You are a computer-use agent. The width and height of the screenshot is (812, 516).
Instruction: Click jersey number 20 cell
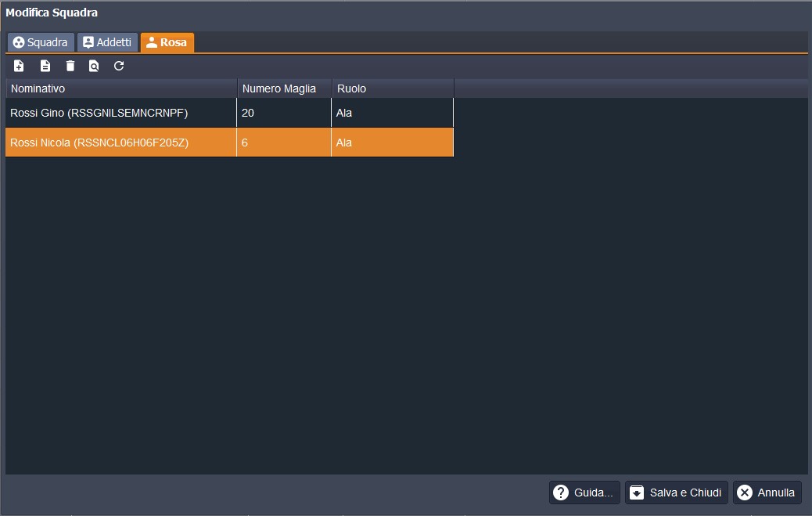coord(283,113)
